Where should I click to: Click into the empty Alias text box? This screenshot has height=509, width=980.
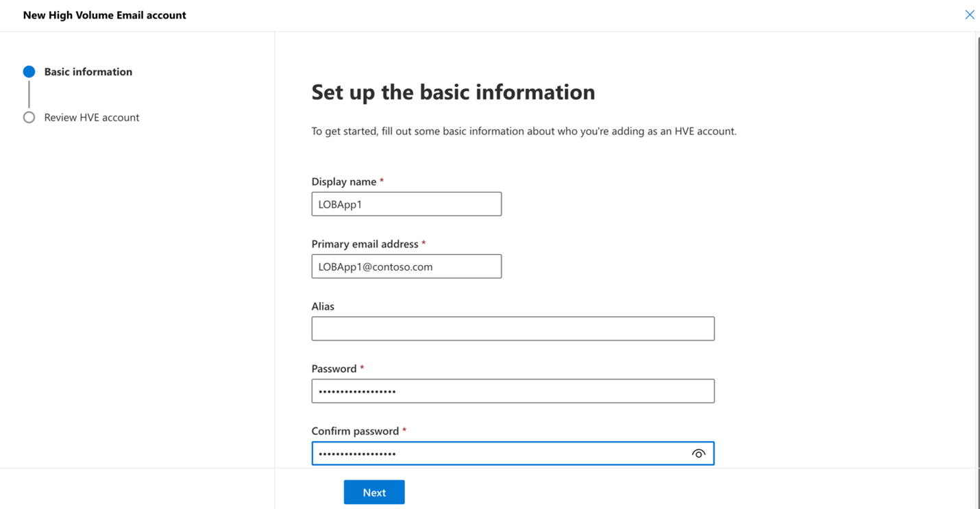513,329
